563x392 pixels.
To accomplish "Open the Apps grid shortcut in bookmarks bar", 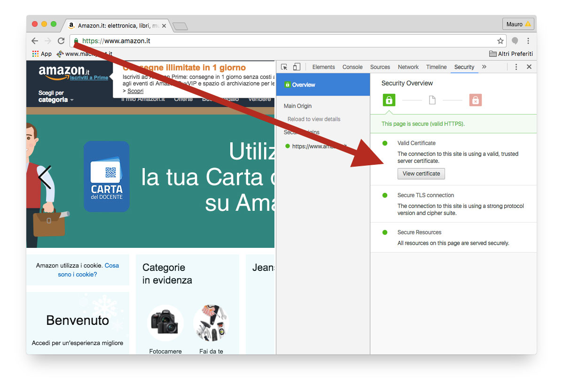I will click(42, 54).
